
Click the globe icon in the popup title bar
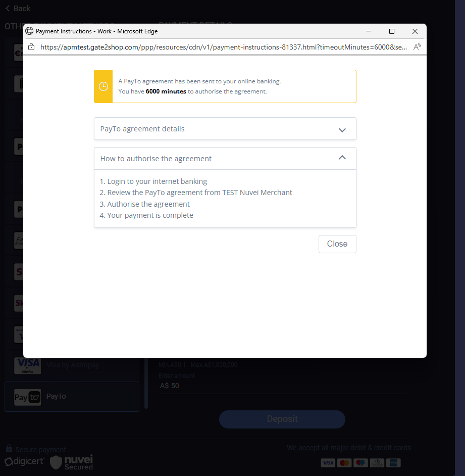(29, 31)
